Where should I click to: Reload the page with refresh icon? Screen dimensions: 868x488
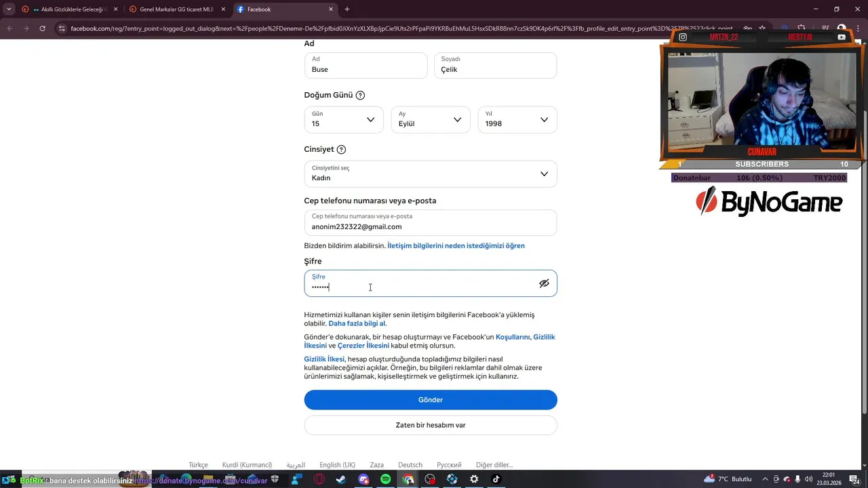click(x=42, y=28)
